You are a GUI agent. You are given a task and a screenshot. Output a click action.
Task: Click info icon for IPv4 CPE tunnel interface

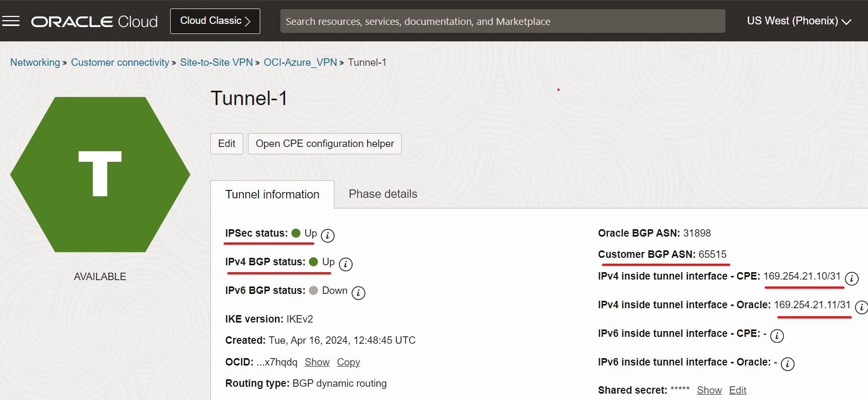(x=852, y=279)
